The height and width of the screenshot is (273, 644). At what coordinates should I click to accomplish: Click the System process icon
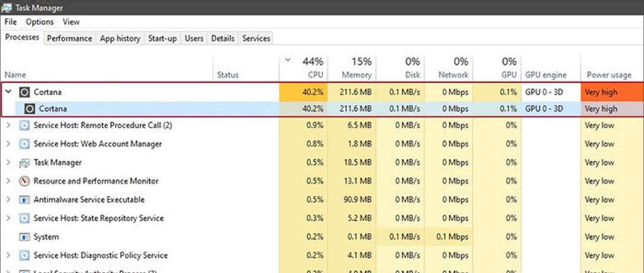point(25,237)
